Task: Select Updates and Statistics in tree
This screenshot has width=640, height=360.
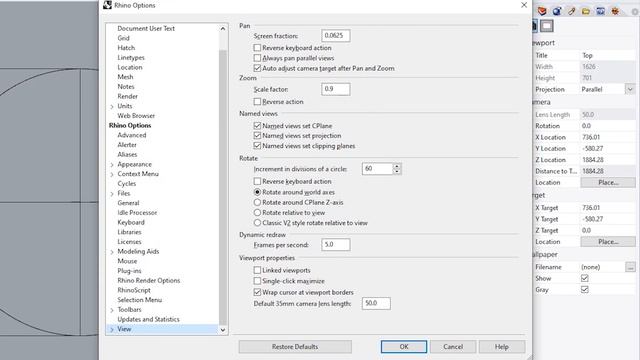Action: [148, 319]
